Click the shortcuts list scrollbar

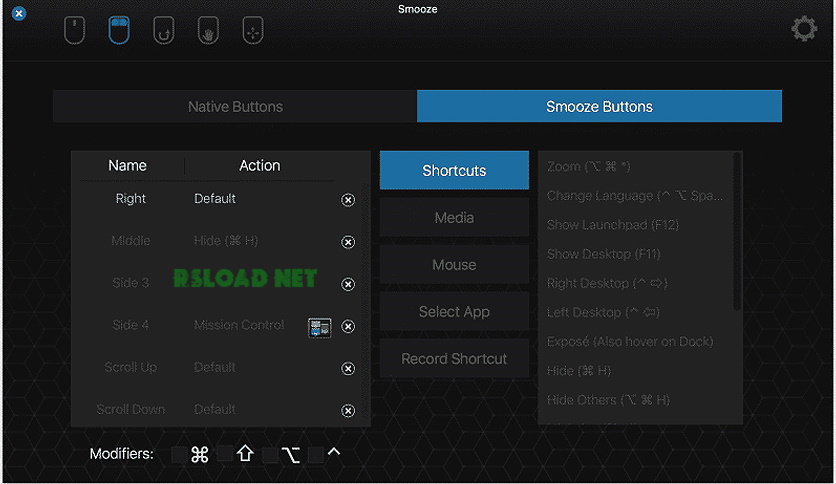737,231
